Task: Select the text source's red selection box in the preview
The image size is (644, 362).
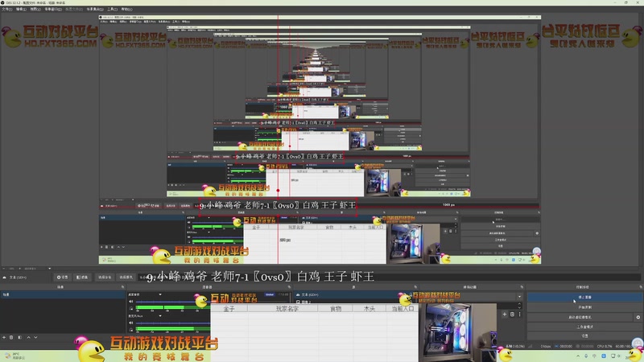Action: [278, 206]
